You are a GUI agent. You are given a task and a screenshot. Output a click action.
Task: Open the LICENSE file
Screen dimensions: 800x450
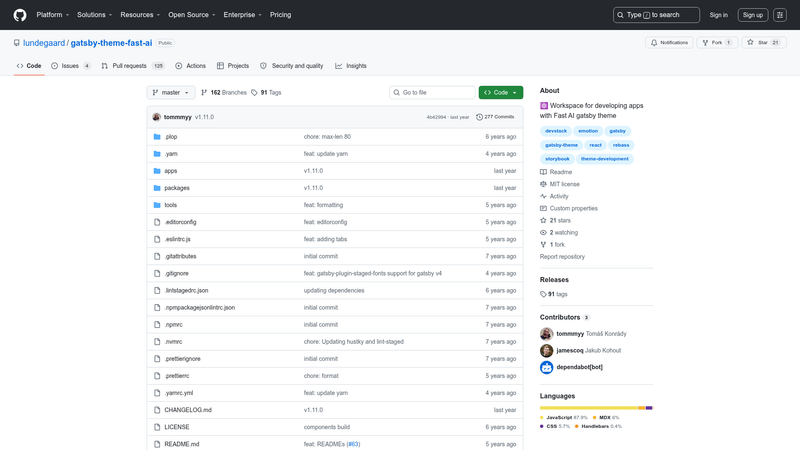click(x=177, y=427)
